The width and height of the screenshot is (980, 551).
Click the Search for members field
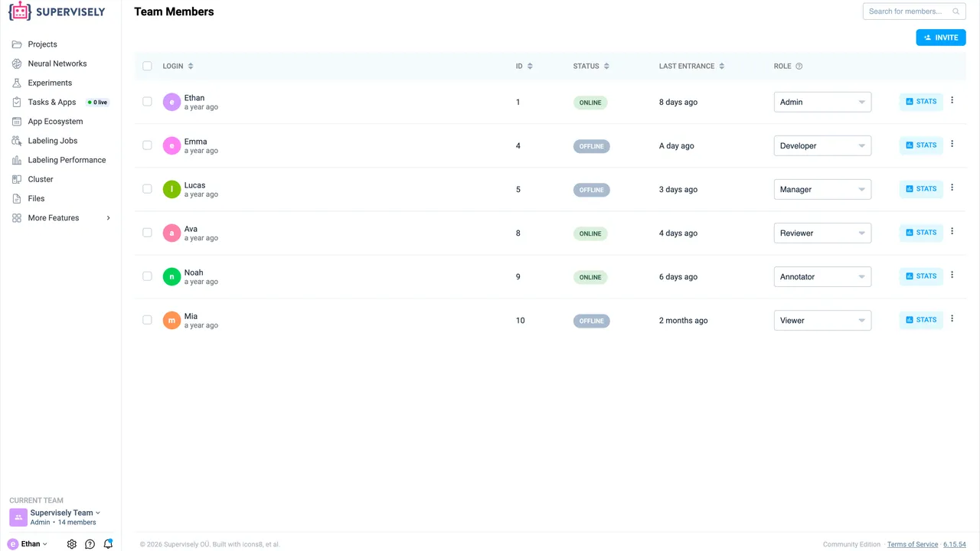914,11
